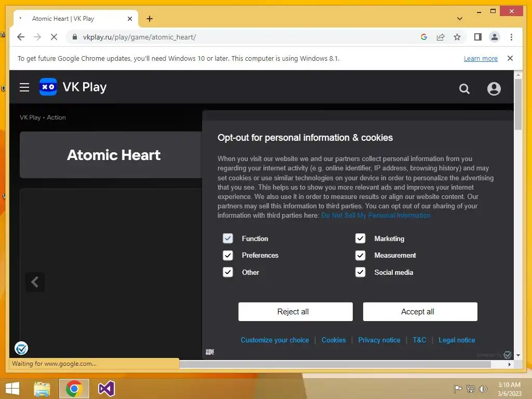Click the scroll right arrow

point(510,364)
